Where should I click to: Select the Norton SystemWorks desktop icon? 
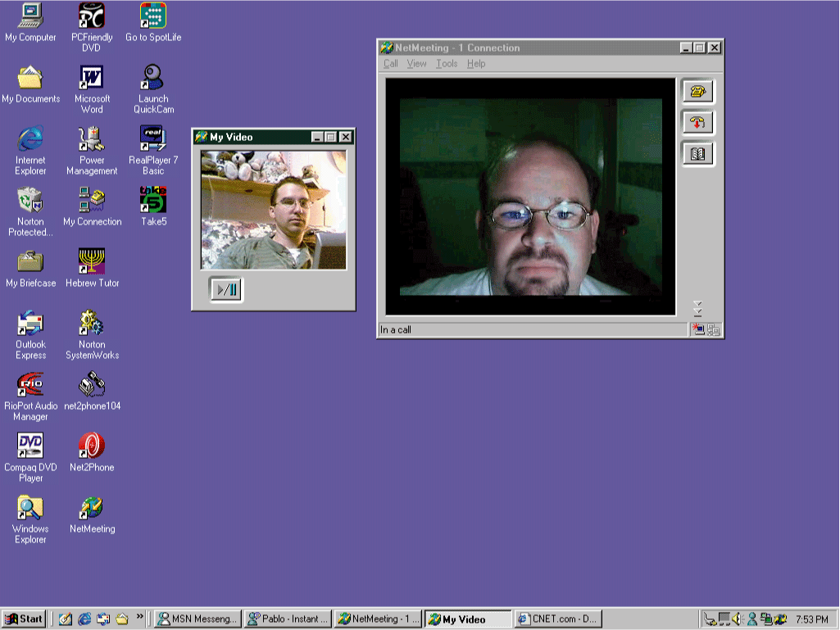[x=92, y=335]
